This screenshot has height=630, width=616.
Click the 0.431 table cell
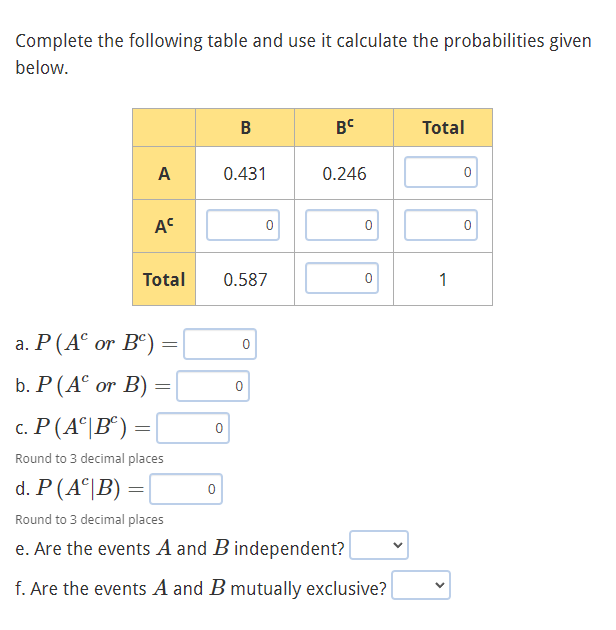tap(245, 173)
